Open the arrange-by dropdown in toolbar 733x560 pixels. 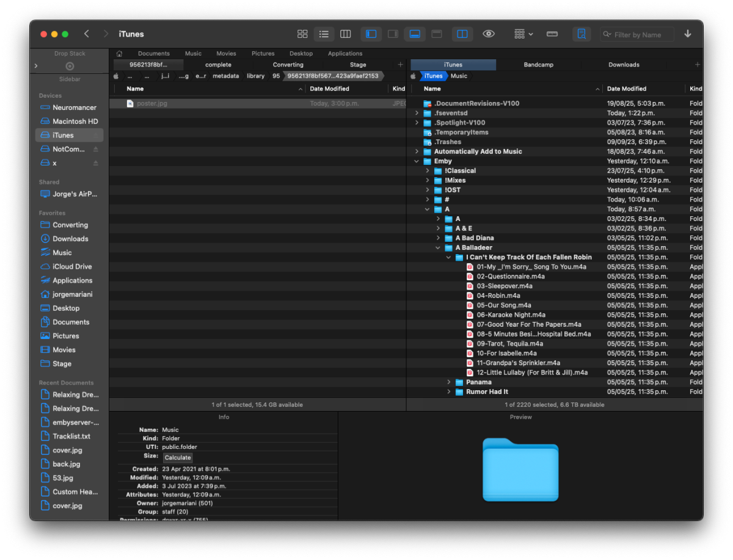(x=523, y=34)
